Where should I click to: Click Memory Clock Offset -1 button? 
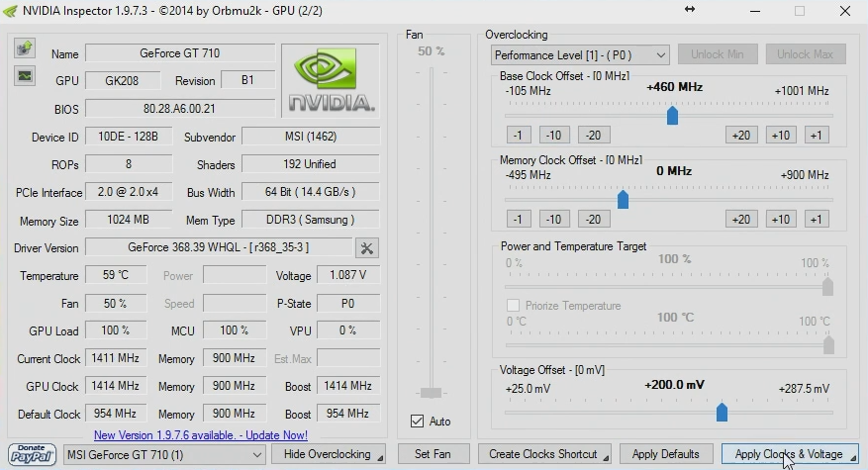point(519,220)
